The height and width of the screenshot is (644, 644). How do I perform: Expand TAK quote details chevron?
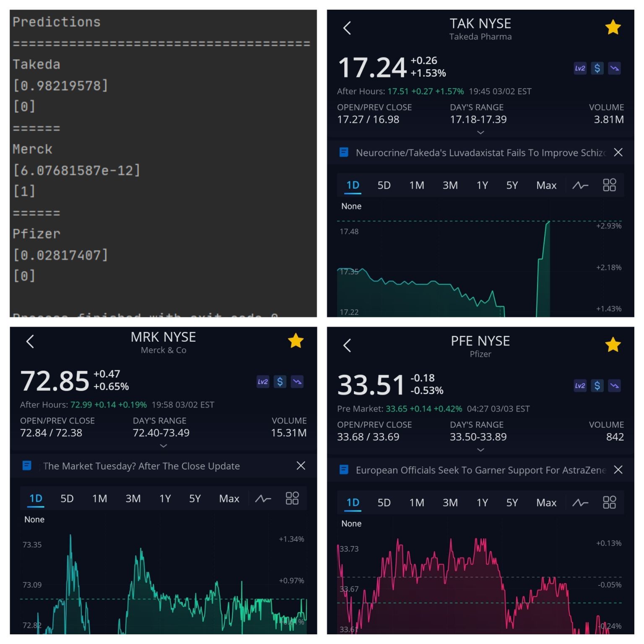[x=480, y=132]
